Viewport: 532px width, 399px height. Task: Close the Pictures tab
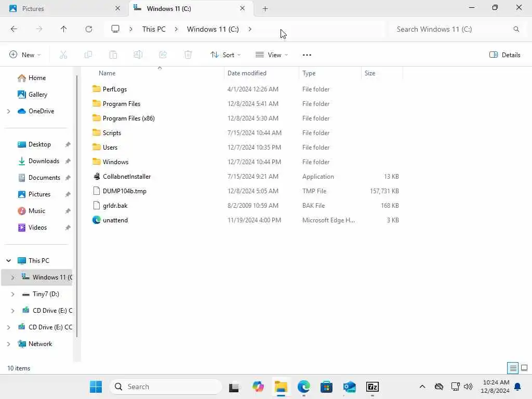(x=118, y=8)
